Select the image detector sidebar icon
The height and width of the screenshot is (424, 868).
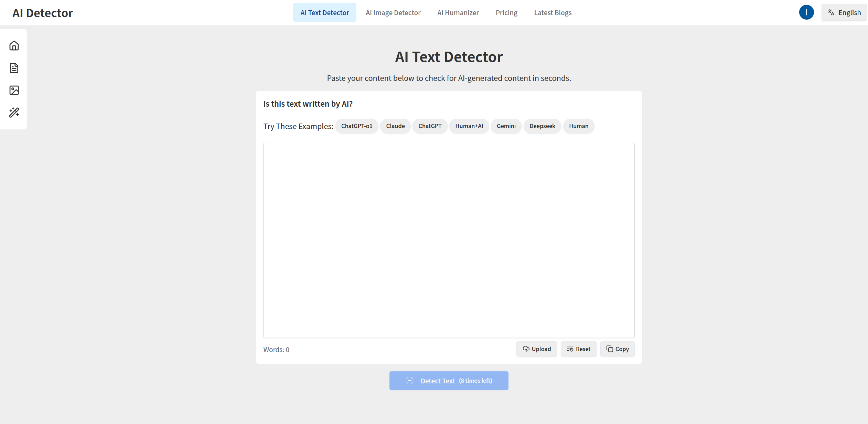pos(14,90)
